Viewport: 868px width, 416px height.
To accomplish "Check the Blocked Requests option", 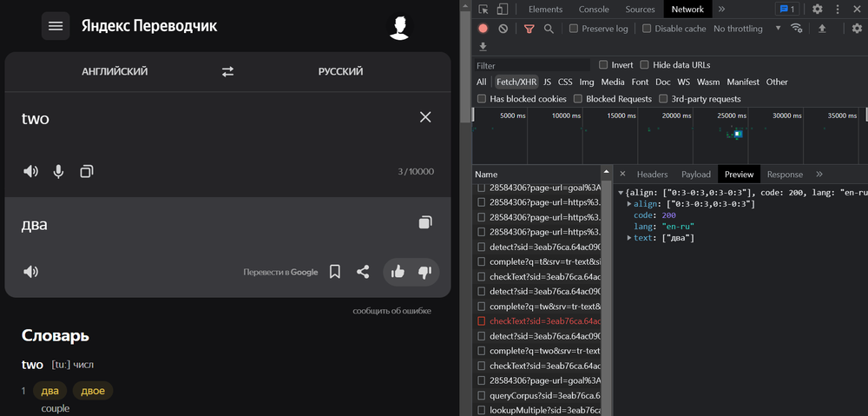I will point(578,99).
